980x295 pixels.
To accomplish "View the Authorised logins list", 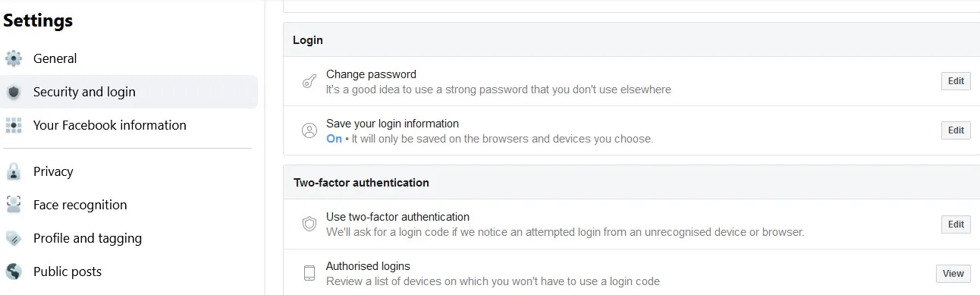I will [953, 274].
